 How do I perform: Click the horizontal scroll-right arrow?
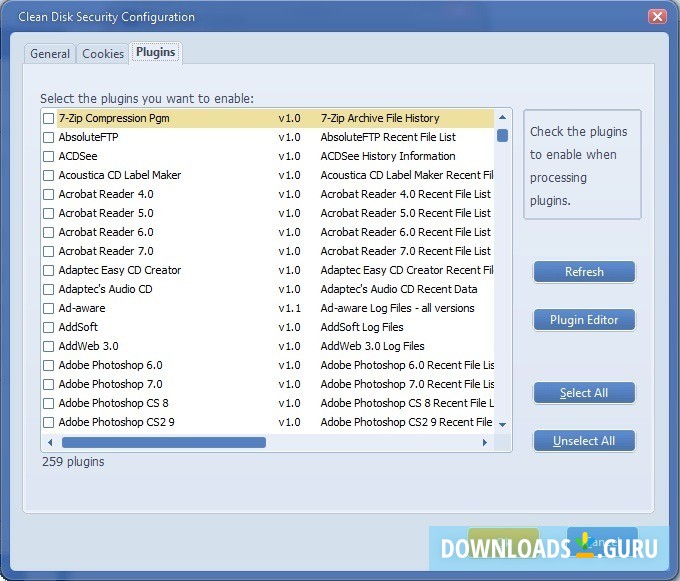(485, 442)
